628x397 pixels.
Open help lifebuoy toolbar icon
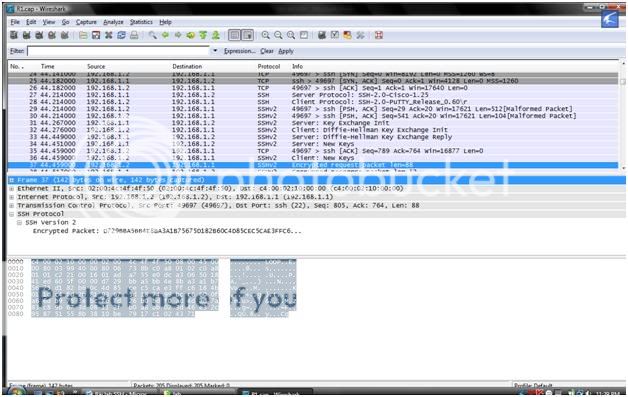point(378,35)
